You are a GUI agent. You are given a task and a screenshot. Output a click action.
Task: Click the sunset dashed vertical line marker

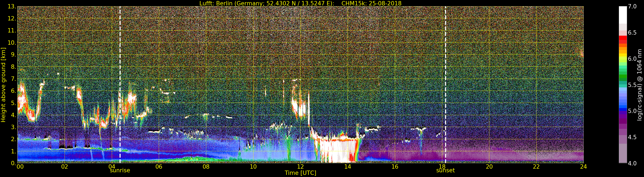click(x=445, y=85)
